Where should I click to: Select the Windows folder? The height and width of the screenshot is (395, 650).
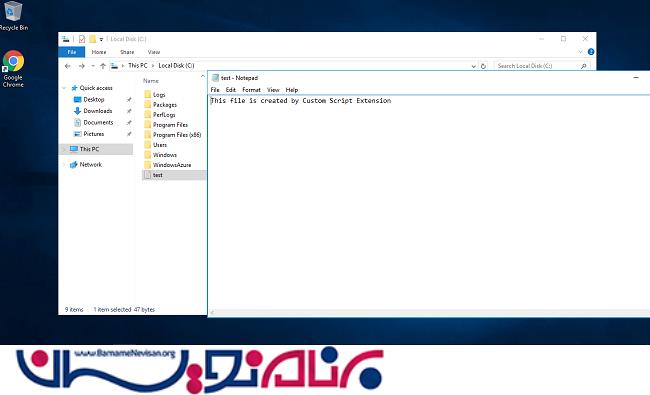point(165,155)
